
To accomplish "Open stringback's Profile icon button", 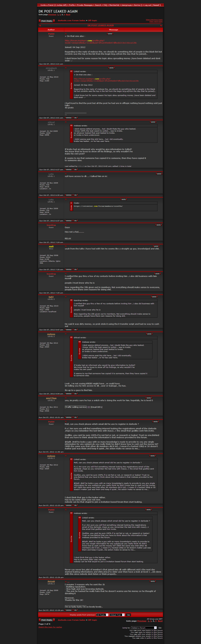I will pyautogui.click(x=68, y=118).
